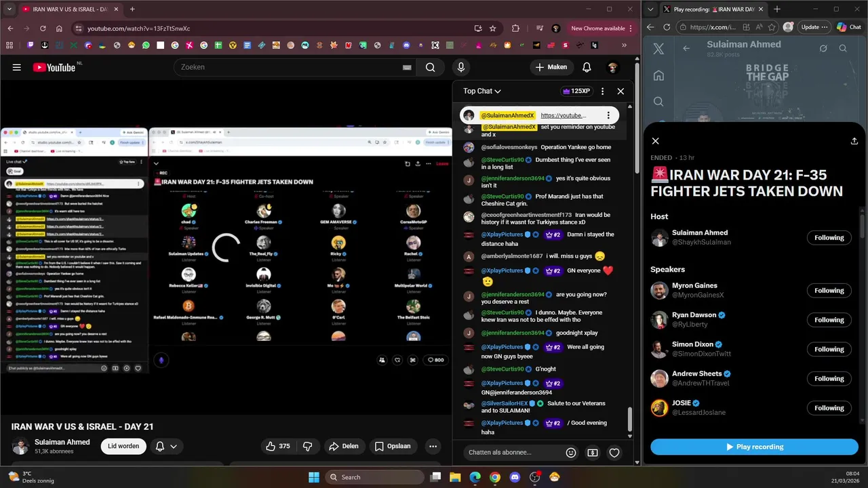This screenshot has width=868, height=488.
Task: Expand the Top Chat filter dropdown
Action: (x=482, y=91)
